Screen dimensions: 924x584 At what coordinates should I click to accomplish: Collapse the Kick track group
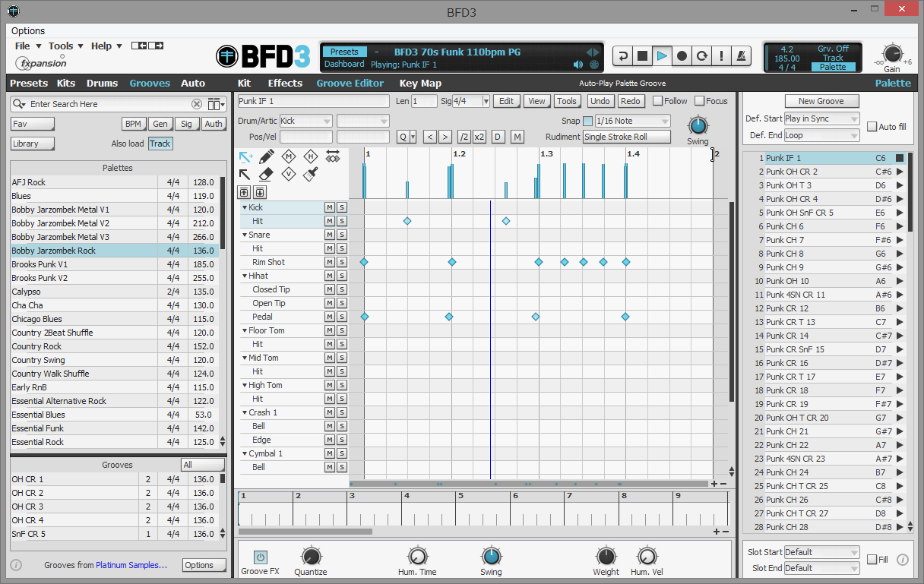245,207
